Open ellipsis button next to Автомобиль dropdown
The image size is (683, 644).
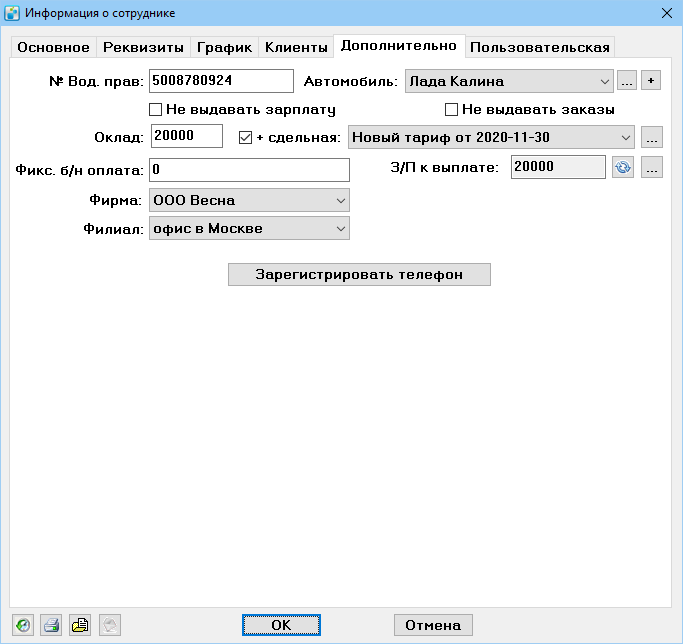pyautogui.click(x=627, y=81)
